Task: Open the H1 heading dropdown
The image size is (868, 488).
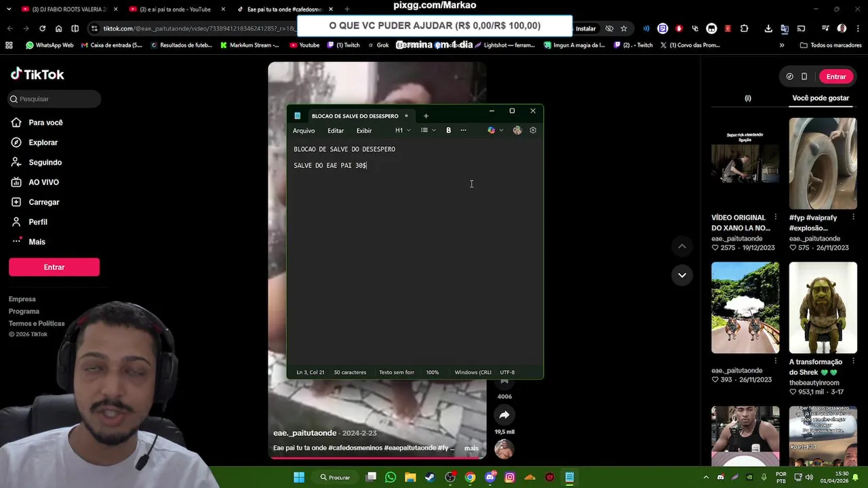Action: pyautogui.click(x=403, y=130)
